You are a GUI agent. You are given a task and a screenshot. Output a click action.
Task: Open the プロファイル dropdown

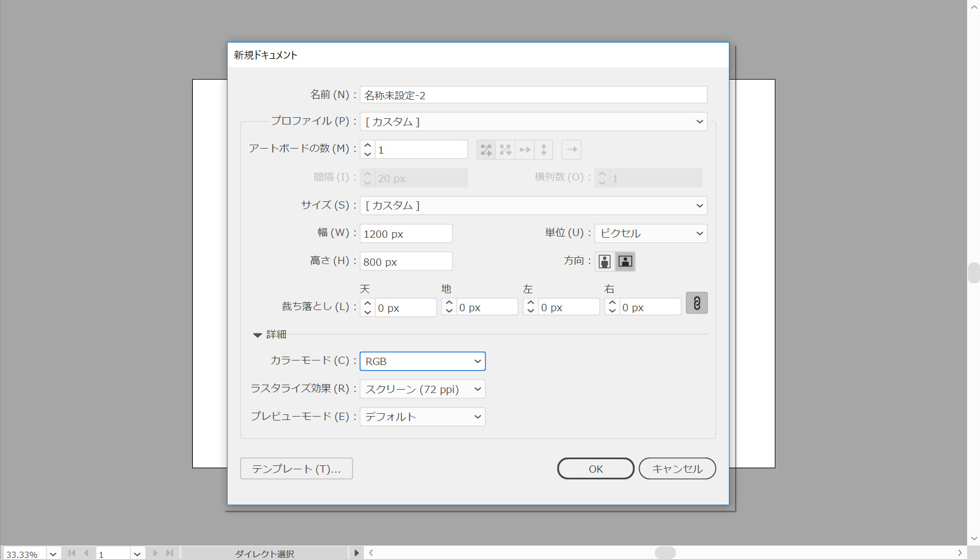(533, 122)
